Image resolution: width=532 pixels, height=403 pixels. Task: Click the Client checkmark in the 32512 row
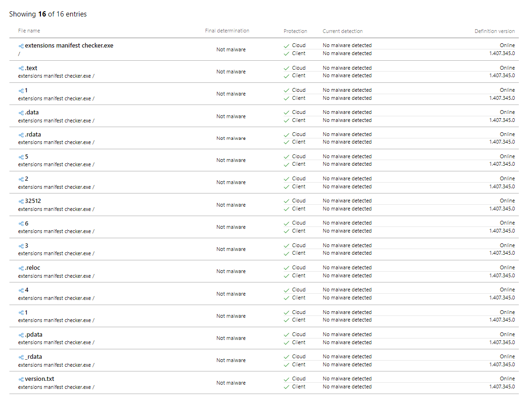(286, 209)
